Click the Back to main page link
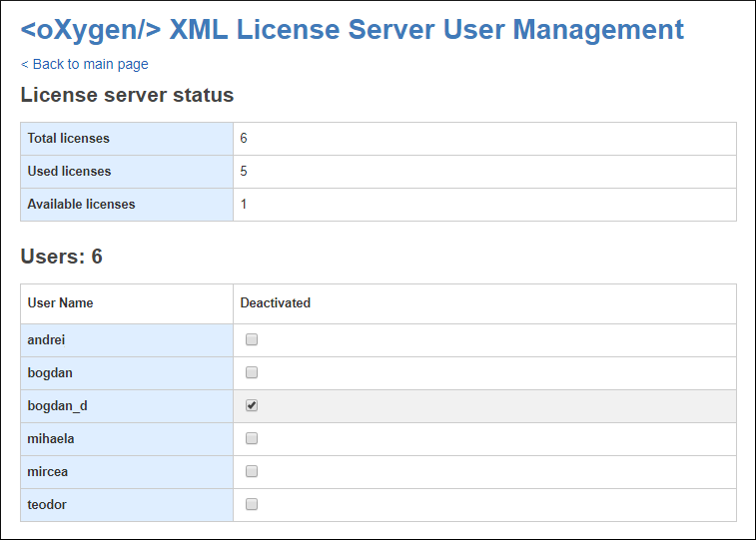 [84, 64]
